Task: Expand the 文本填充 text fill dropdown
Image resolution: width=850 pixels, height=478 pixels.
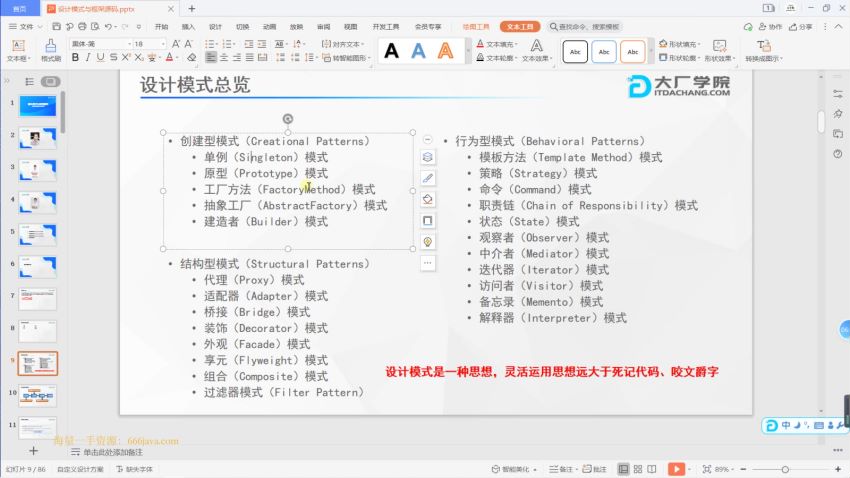Action: 518,44
